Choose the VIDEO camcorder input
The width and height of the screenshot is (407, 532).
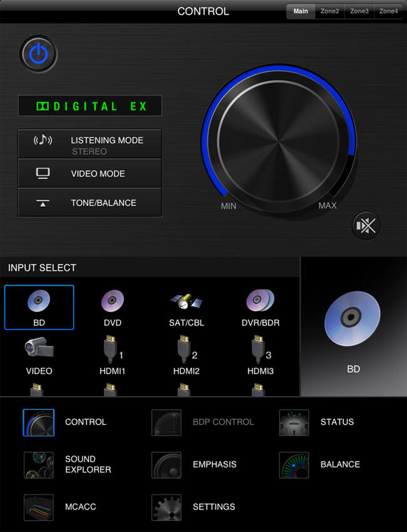(x=39, y=355)
